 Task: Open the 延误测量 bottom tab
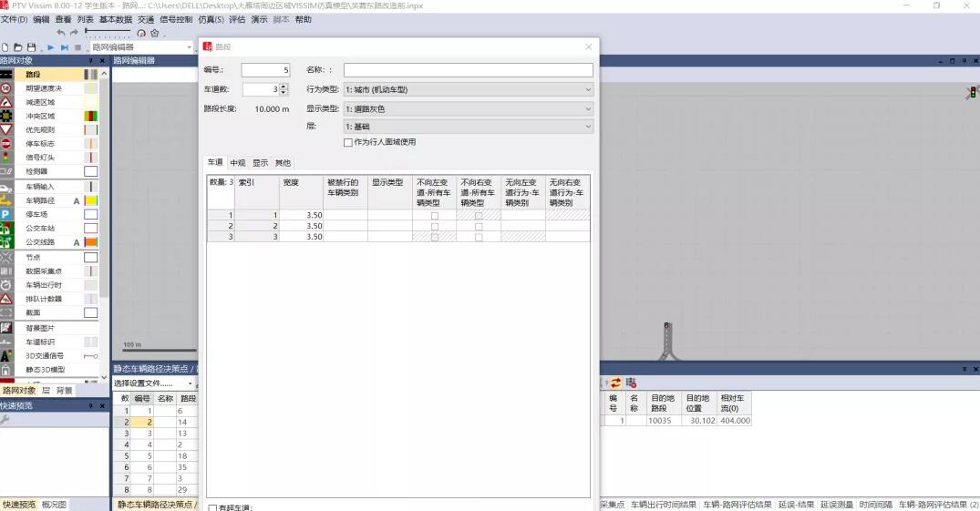(836, 505)
